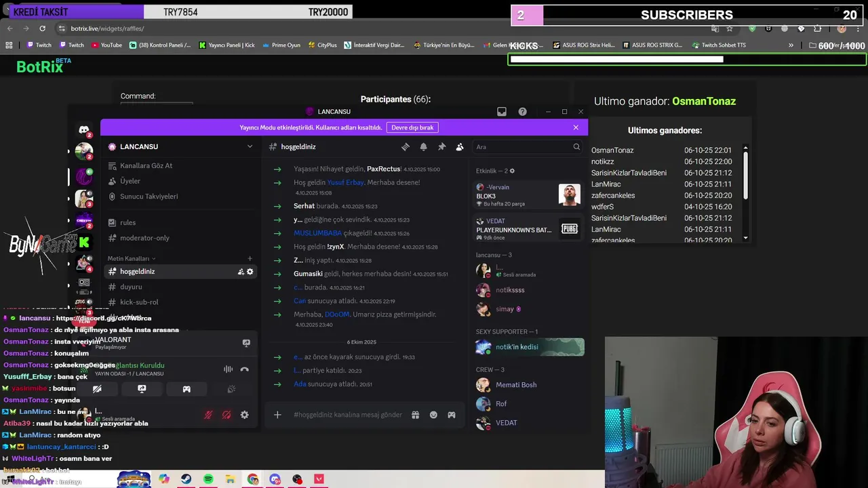Screen dimensions: 868x488
Task: Start an activity with controller button
Action: [x=186, y=389]
